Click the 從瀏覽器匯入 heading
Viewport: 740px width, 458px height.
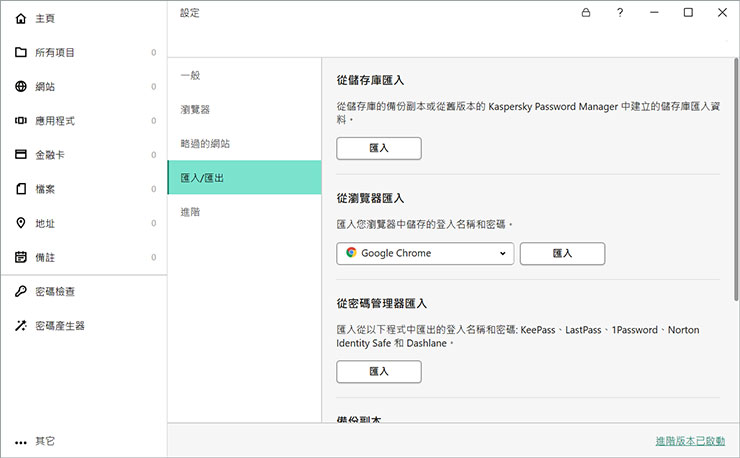[370, 198]
